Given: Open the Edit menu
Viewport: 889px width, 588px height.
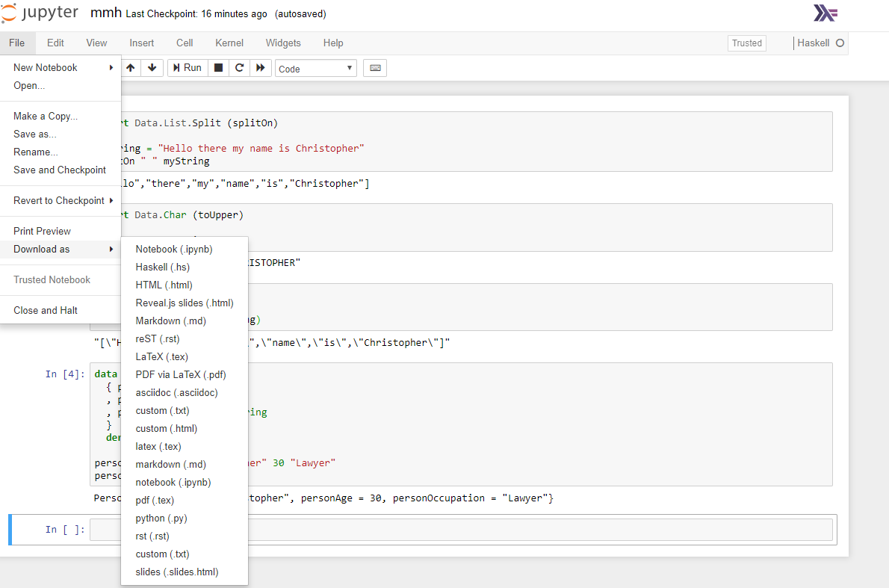Looking at the screenshot, I should 55,43.
